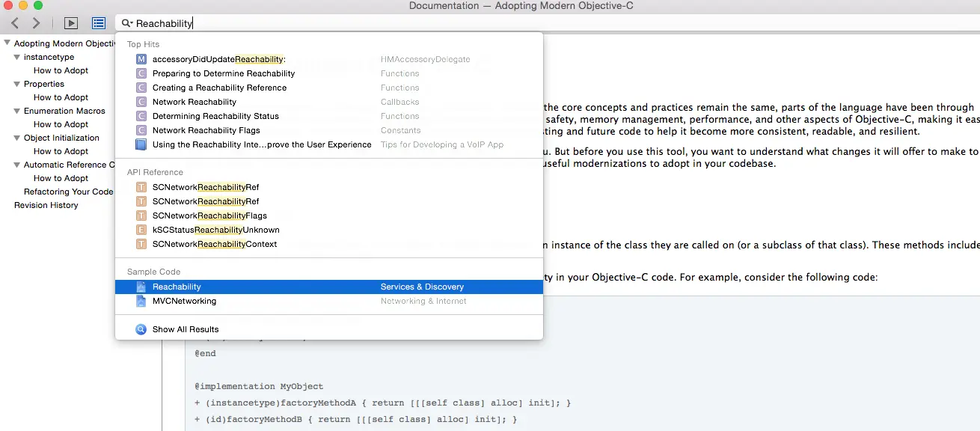Select highlighted Reachability sample code row

click(329, 287)
